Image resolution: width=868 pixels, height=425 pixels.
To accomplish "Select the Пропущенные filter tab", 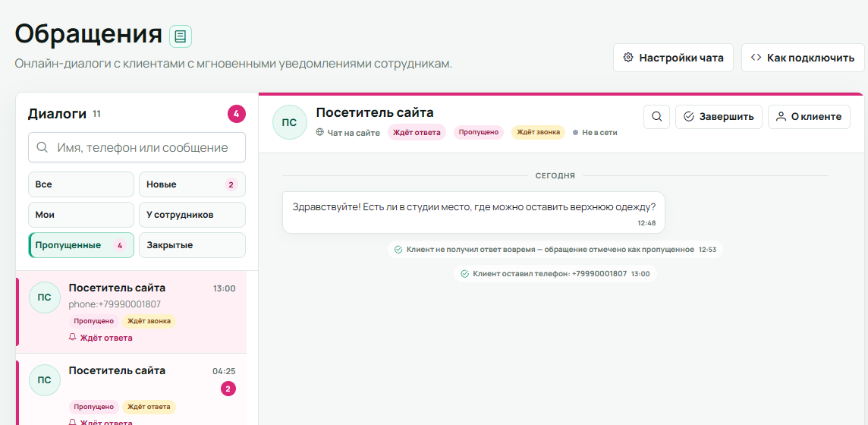I will click(x=81, y=245).
